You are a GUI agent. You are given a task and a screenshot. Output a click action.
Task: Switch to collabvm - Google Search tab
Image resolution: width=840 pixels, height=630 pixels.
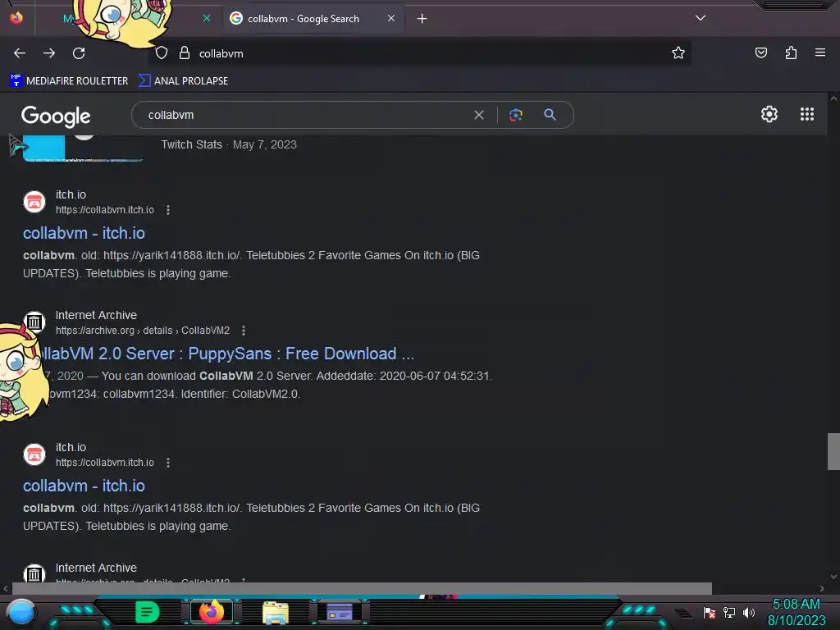pos(313,18)
